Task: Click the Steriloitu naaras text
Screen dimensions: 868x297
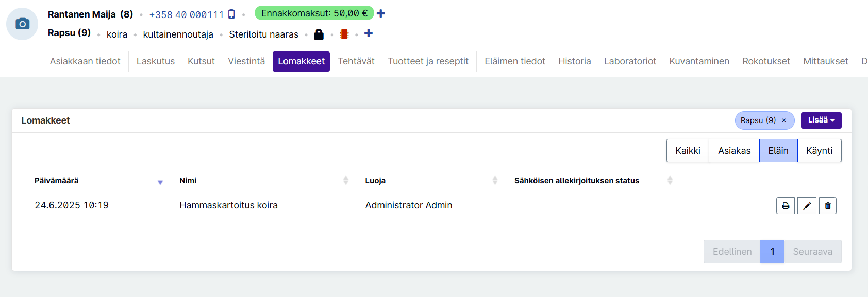Action: click(263, 34)
